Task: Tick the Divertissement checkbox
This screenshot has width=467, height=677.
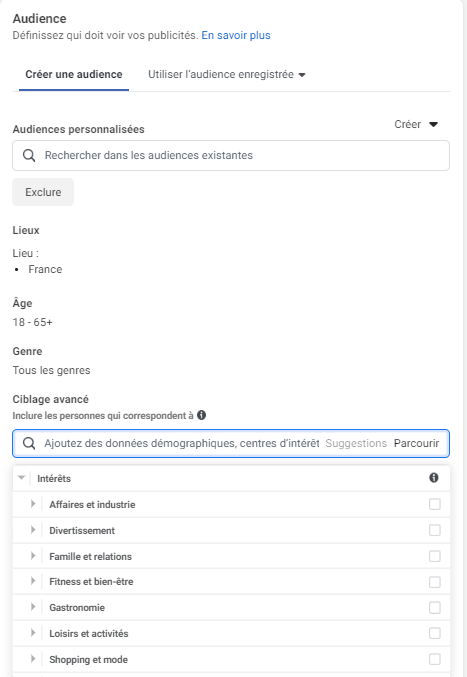Action: pos(435,530)
